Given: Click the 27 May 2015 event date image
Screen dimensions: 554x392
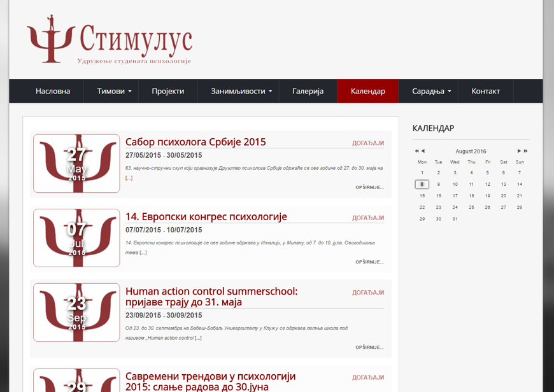Looking at the screenshot, I should point(76,164).
